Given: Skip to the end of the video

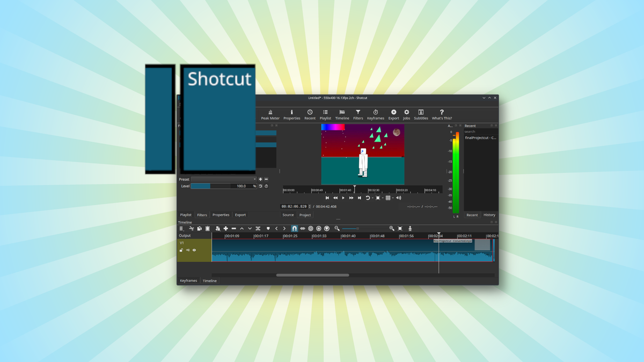Looking at the screenshot, I should pyautogui.click(x=360, y=198).
